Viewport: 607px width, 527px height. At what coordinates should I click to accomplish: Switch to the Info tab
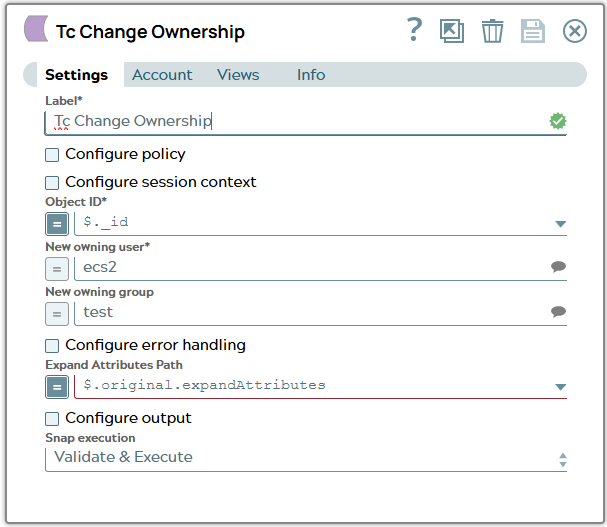coord(311,75)
